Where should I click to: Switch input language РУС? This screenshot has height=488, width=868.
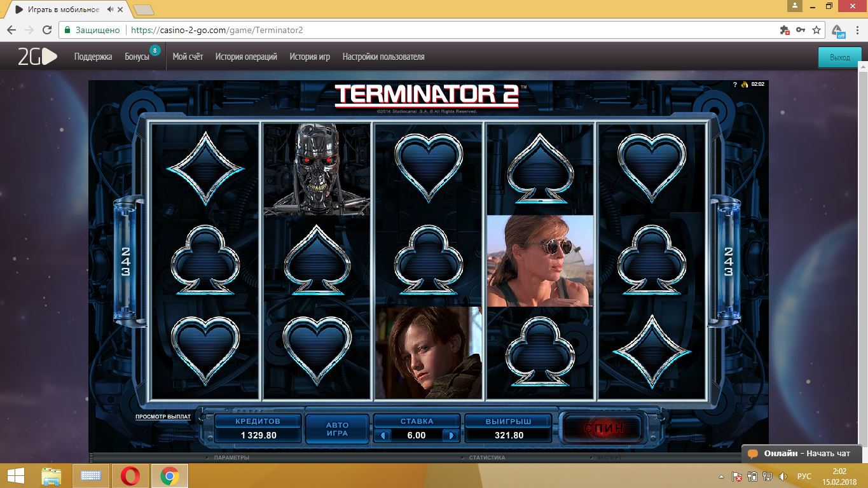coord(804,476)
